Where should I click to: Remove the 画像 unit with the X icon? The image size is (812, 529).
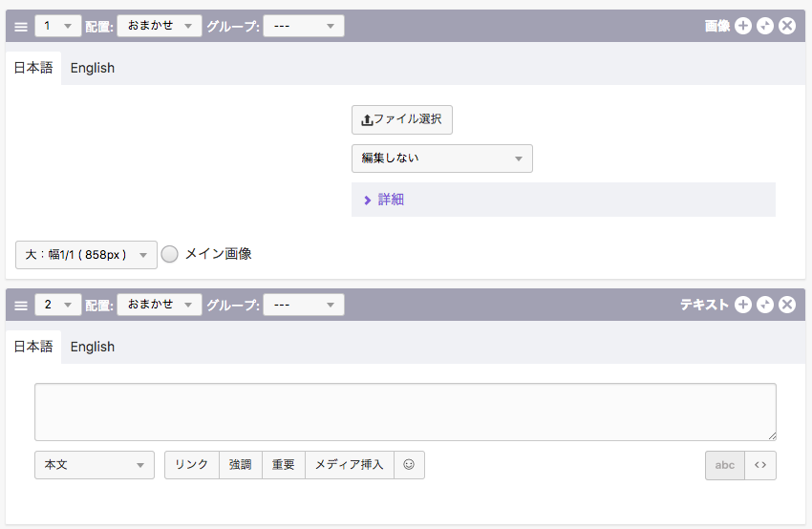[x=787, y=26]
